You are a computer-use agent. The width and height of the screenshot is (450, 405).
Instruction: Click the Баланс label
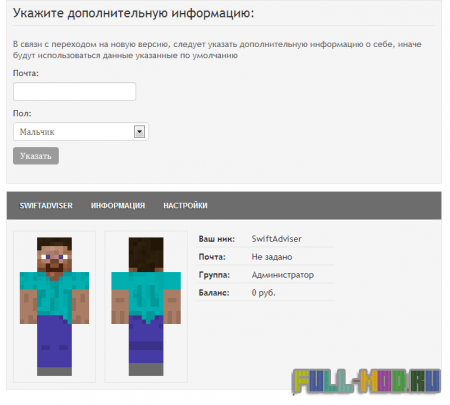click(214, 293)
